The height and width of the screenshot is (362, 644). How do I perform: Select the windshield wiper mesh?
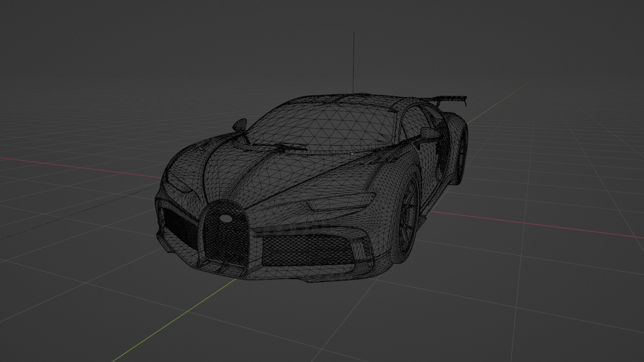(280, 146)
